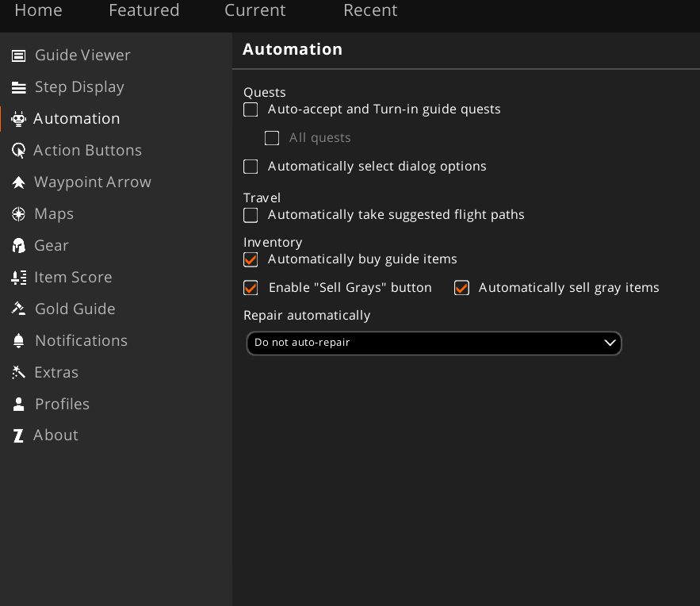Enable Auto-accept and Turn-in guide quests
Screen dimensions: 700x606
251,109
